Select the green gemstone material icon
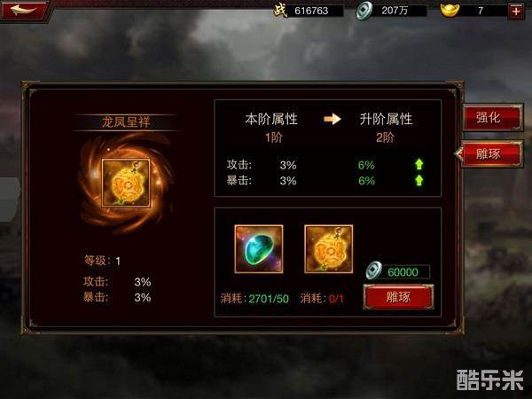The height and width of the screenshot is (399, 532). [259, 248]
